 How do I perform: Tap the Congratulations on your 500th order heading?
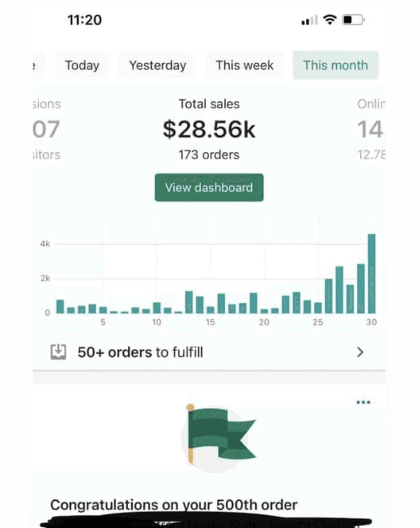174,505
